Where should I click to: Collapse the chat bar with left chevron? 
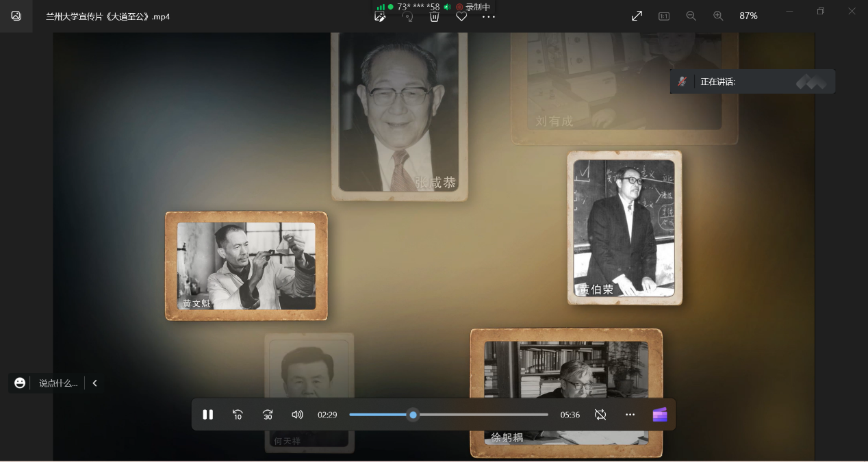point(94,383)
